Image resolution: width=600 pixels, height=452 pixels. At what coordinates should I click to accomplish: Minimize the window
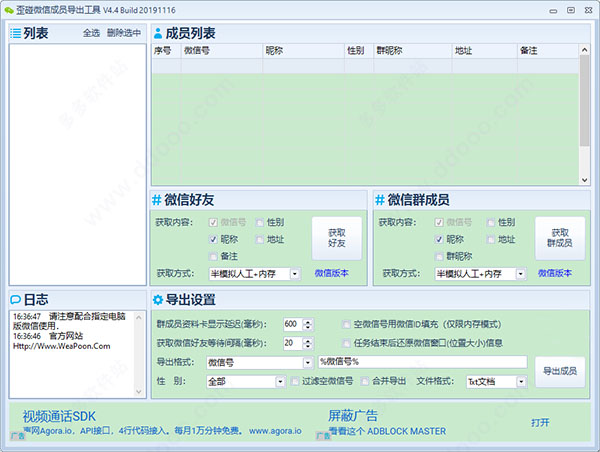pos(553,11)
